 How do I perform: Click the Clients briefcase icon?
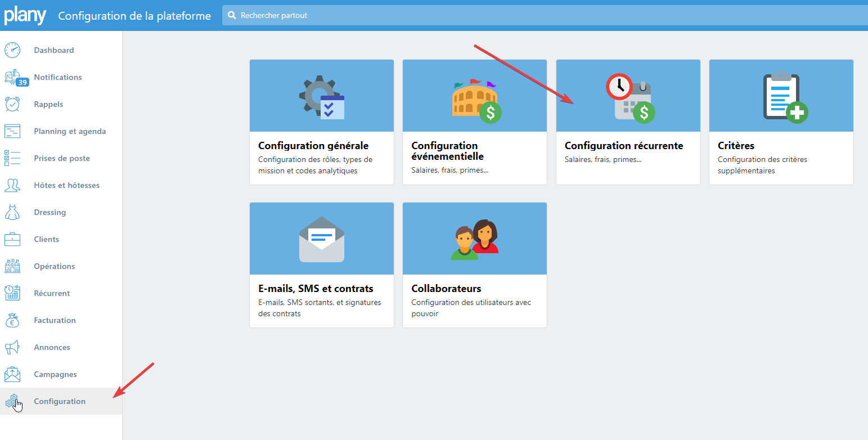point(12,239)
